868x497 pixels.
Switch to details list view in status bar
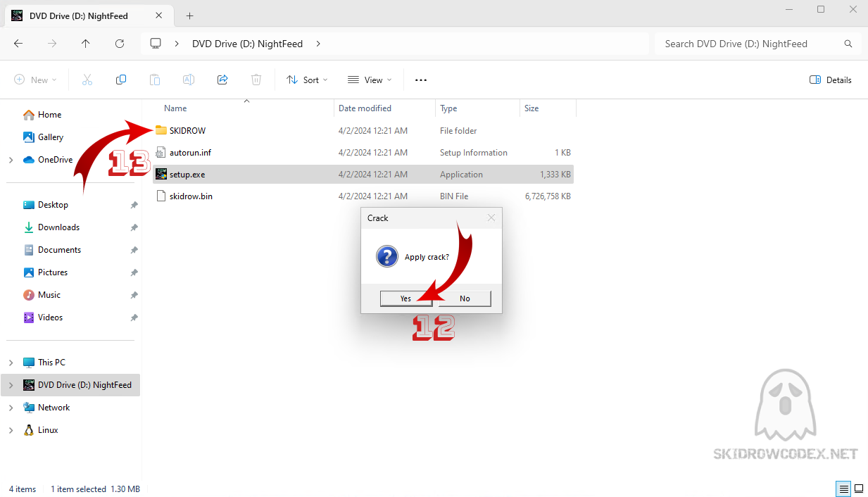tap(843, 489)
